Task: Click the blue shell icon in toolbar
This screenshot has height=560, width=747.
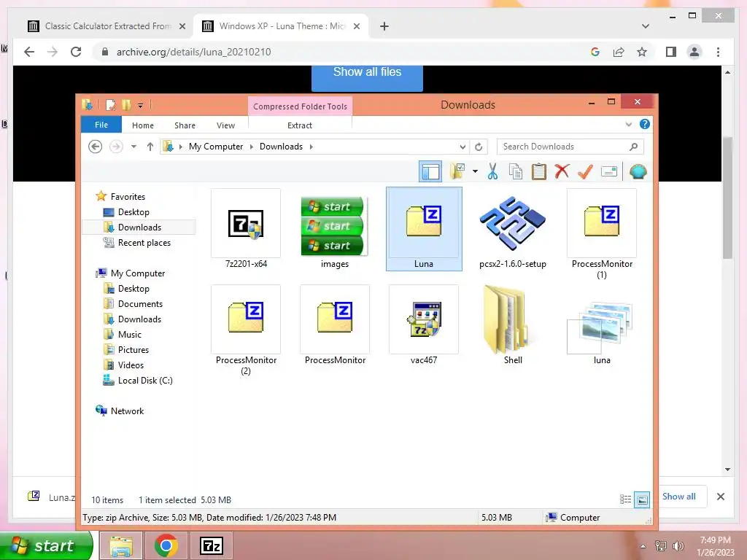Action: coord(638,171)
